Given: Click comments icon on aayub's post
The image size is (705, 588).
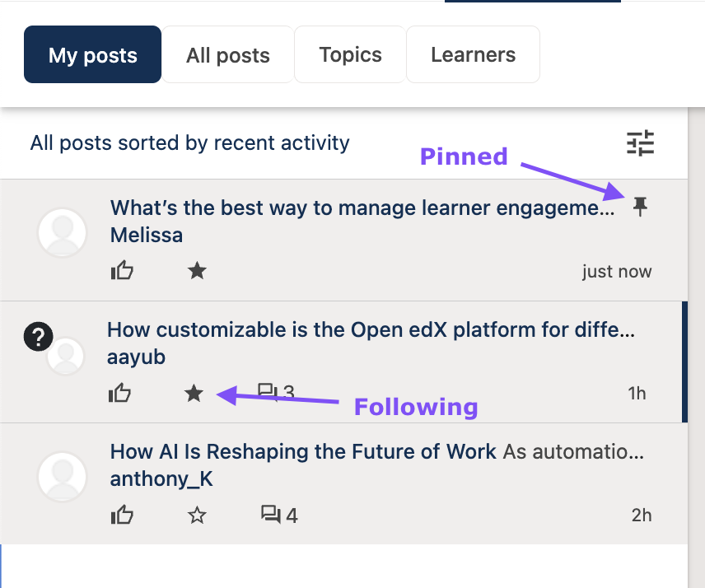Looking at the screenshot, I should (x=266, y=391).
